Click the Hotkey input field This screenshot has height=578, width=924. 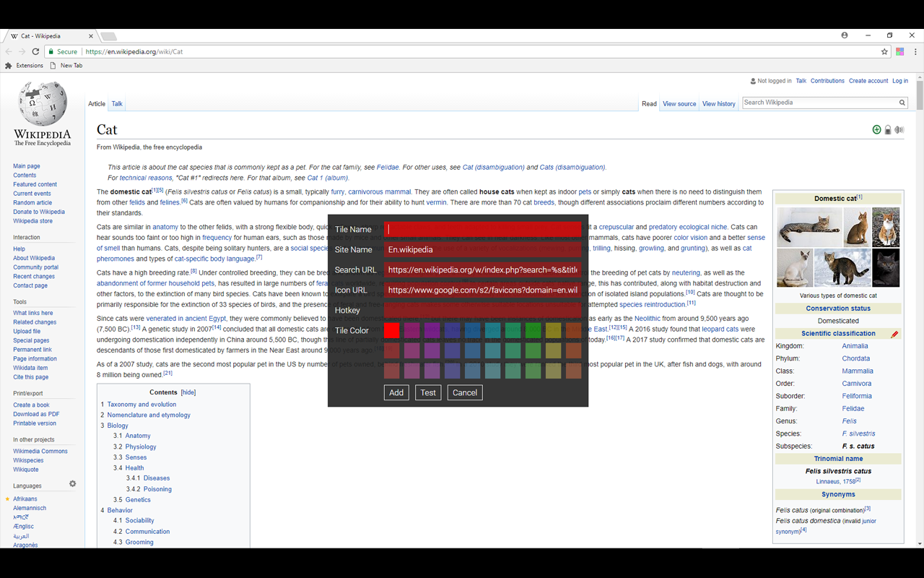pyautogui.click(x=483, y=310)
